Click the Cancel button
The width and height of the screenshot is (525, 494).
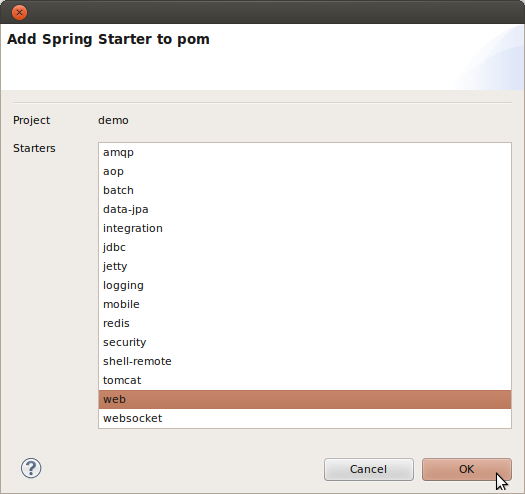coord(369,469)
